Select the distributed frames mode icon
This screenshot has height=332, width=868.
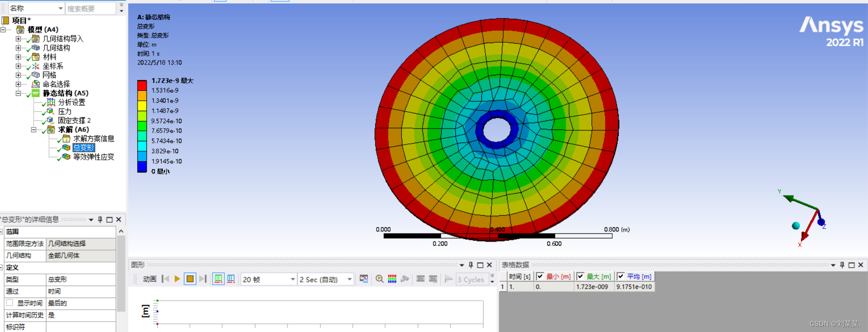coord(218,279)
